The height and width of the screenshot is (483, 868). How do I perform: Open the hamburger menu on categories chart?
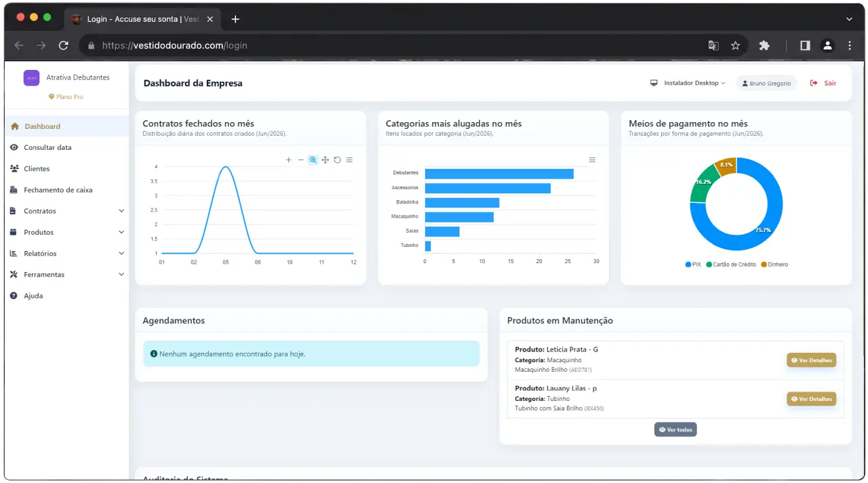[592, 160]
